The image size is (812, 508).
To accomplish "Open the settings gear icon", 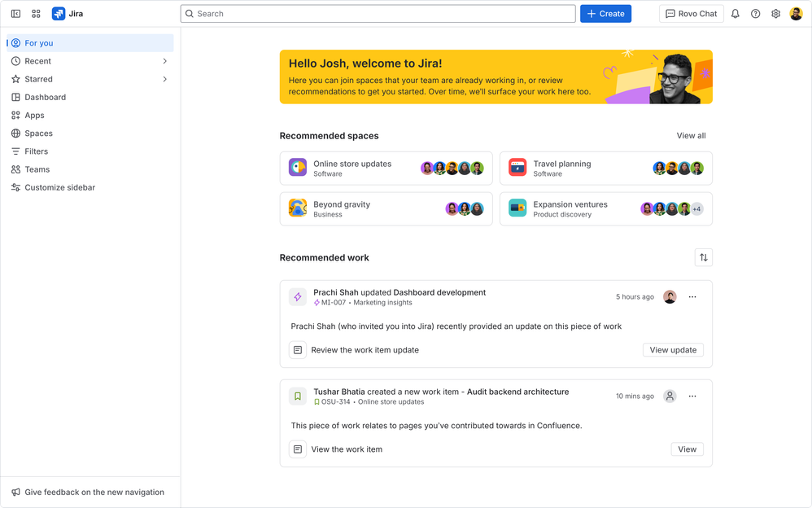I will 775,14.
